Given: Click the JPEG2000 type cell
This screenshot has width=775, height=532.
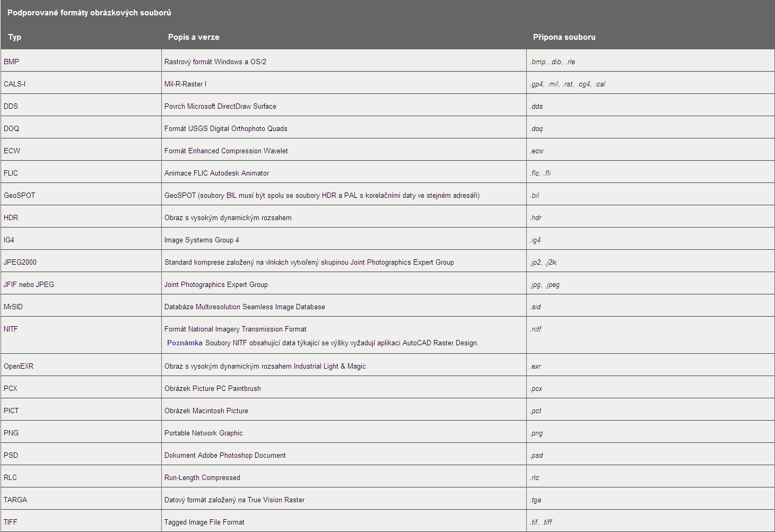Looking at the screenshot, I should pyautogui.click(x=20, y=262).
